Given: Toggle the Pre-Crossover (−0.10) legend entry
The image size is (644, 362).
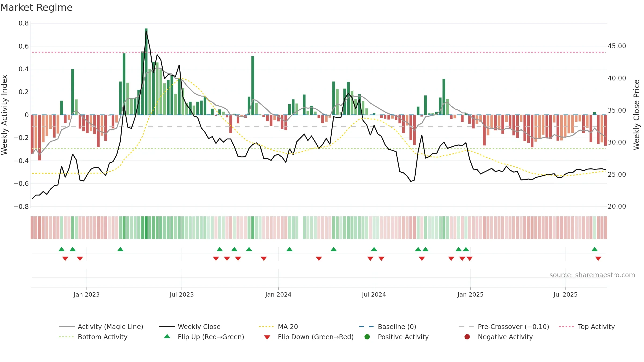Looking at the screenshot, I should point(504,327).
